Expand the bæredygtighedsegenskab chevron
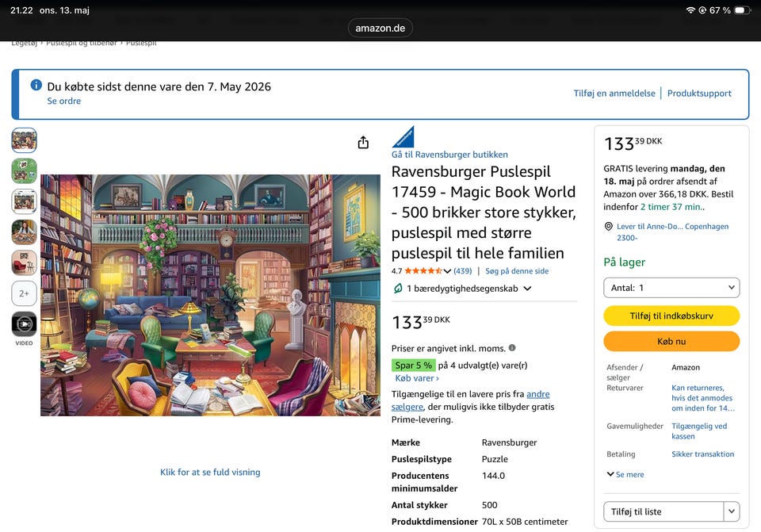Image resolution: width=761 pixels, height=532 pixels. (528, 289)
